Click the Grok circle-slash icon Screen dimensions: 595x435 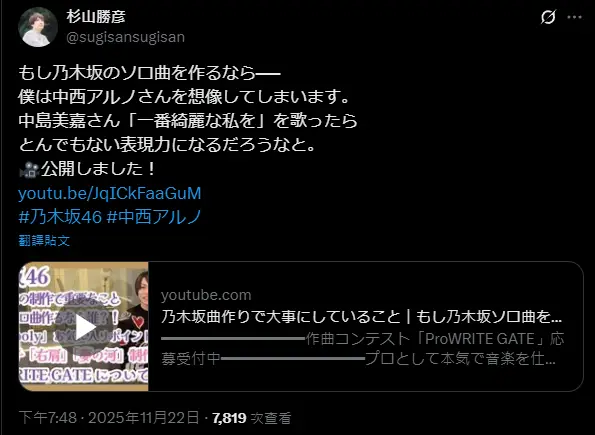(x=548, y=17)
